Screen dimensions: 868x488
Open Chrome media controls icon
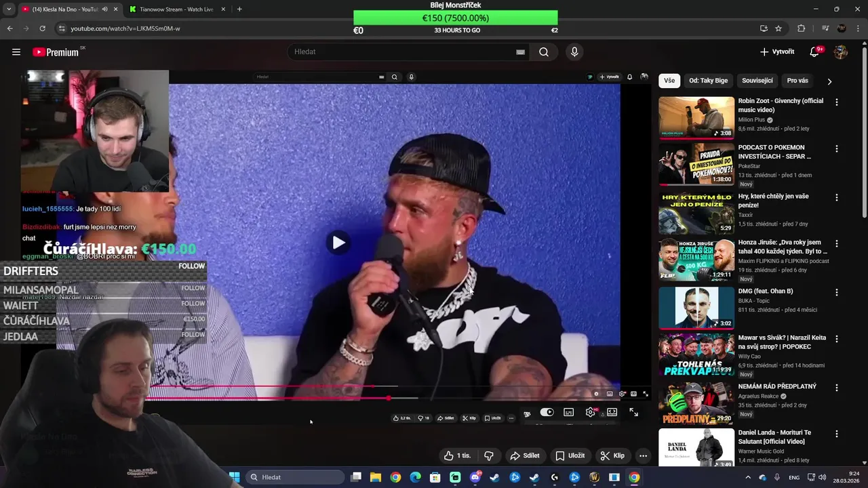click(825, 28)
